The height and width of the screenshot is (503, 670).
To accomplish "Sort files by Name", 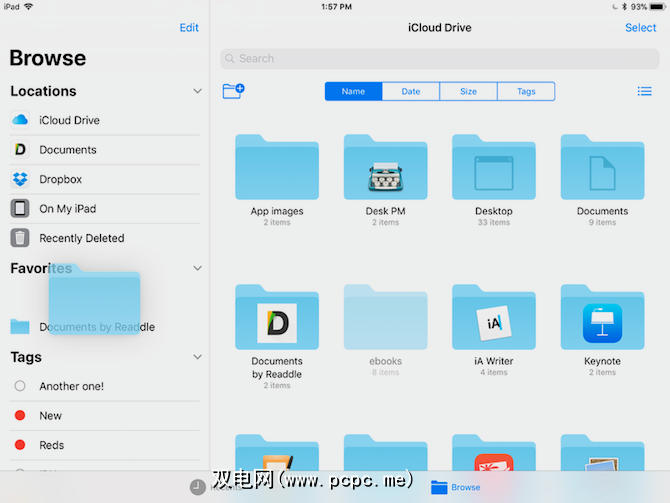I will point(353,91).
